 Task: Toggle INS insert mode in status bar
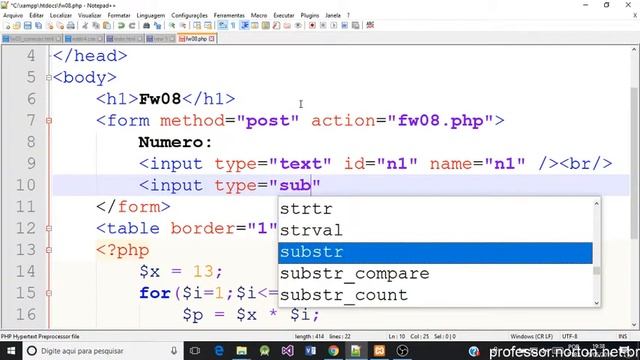(622, 336)
